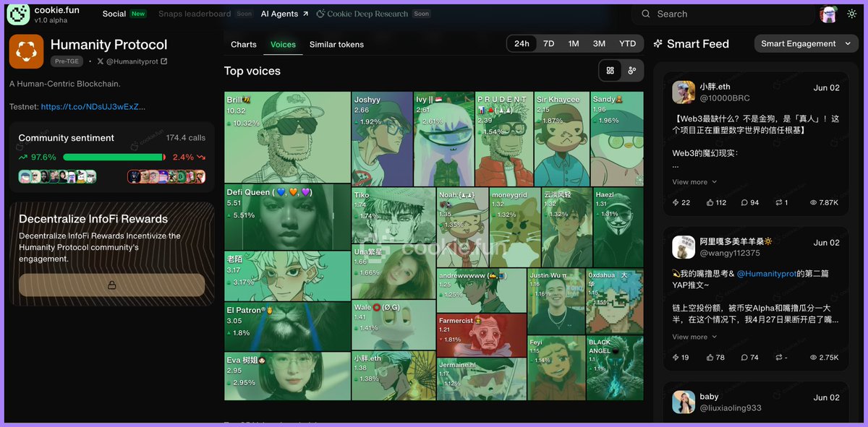Open the BLACK ANGEL voice tile
Screen dimensions: 868x427
point(615,367)
